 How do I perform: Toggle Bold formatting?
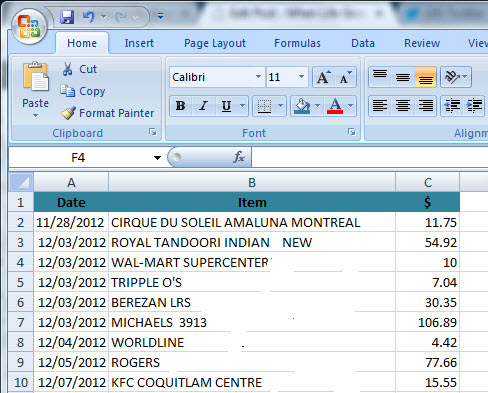pos(181,106)
